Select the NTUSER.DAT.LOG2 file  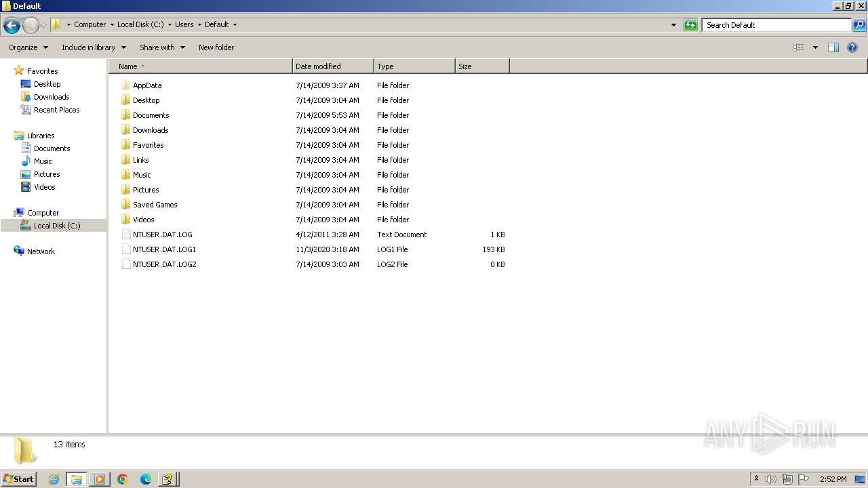[164, 264]
